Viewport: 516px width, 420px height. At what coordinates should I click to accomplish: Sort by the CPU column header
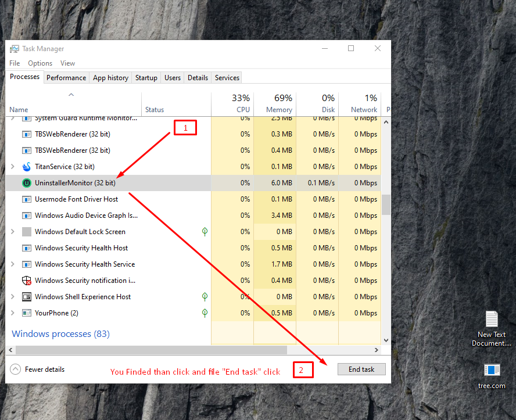tap(232, 104)
